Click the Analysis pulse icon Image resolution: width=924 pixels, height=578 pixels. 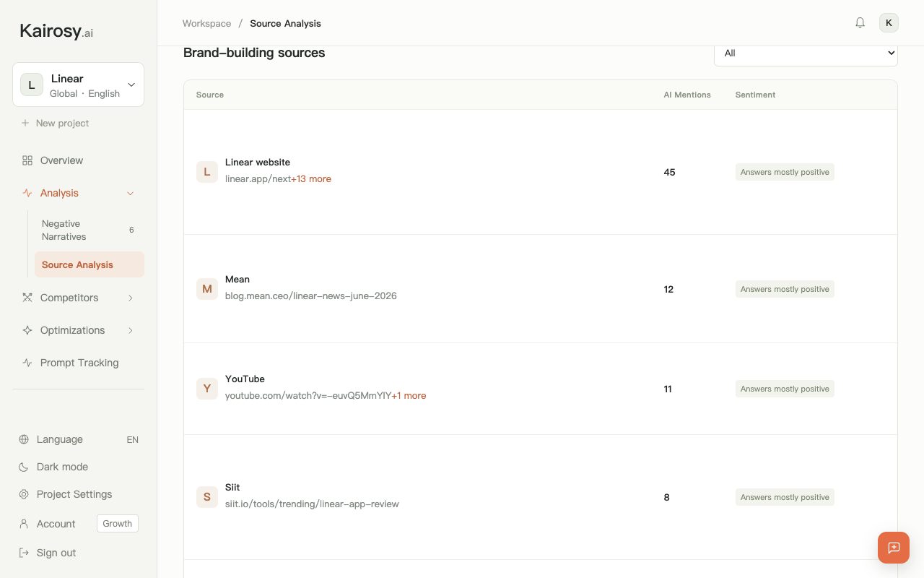(27, 193)
